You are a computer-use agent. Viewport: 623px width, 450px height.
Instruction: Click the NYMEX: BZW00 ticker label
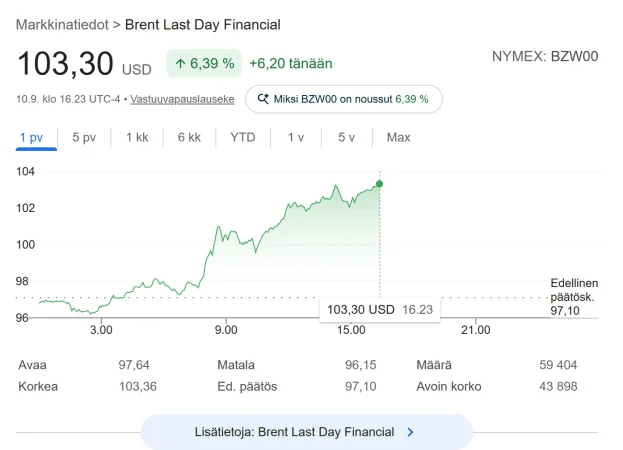pyautogui.click(x=545, y=56)
